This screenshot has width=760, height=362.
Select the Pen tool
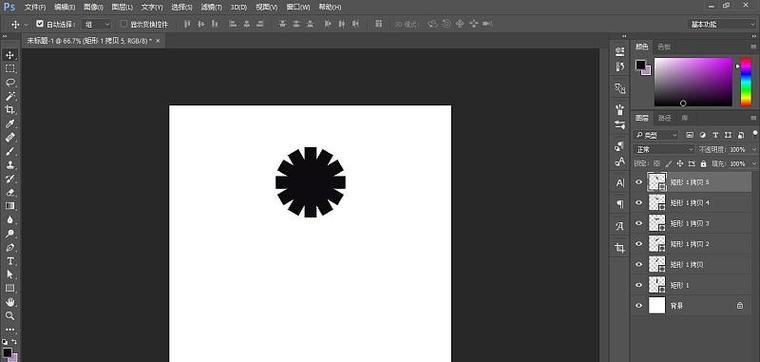[10, 247]
